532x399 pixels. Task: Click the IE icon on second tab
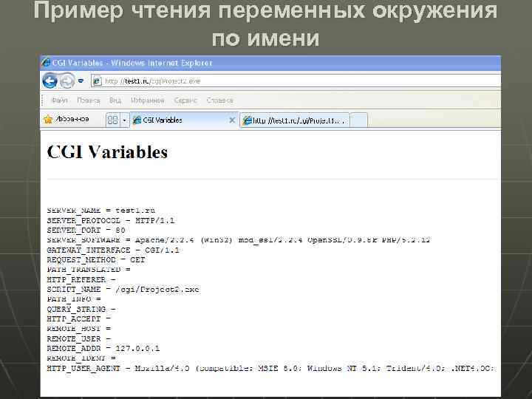click(x=248, y=120)
